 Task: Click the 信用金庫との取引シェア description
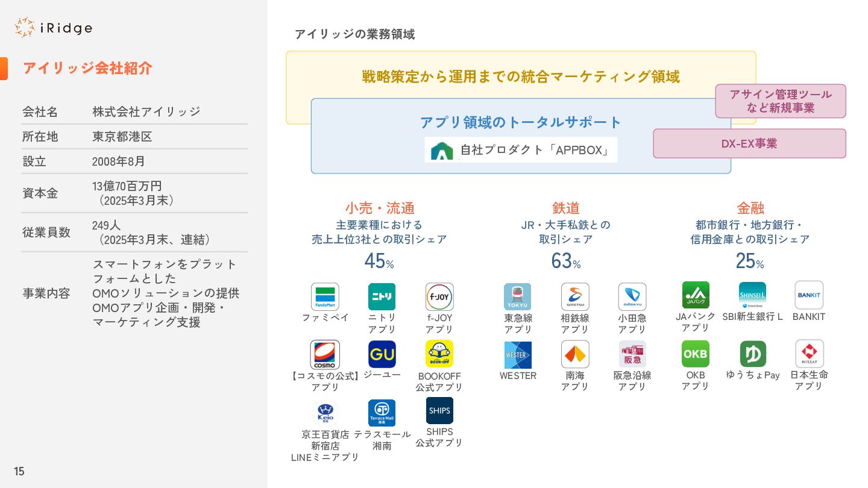[750, 239]
